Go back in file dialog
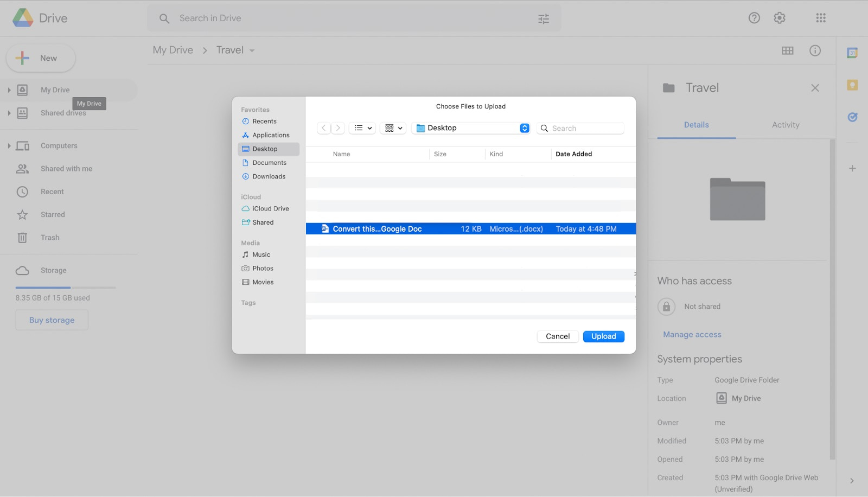 tap(324, 128)
